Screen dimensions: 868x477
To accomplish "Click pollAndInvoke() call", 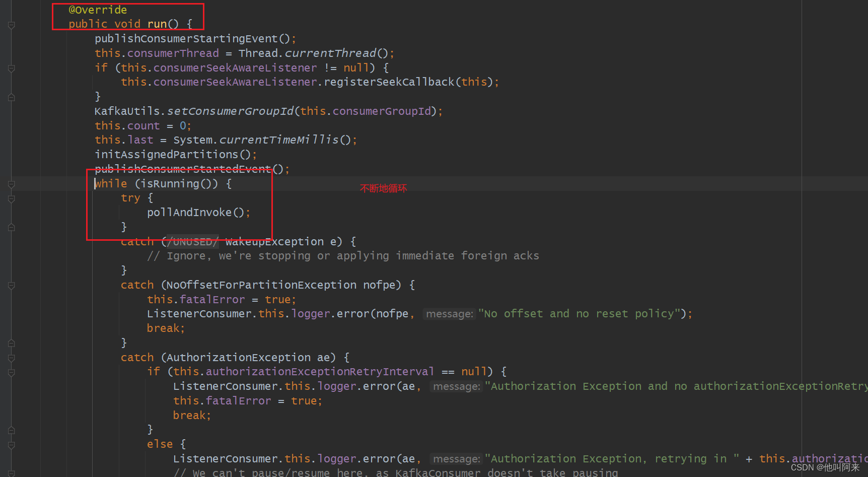I will click(x=196, y=213).
